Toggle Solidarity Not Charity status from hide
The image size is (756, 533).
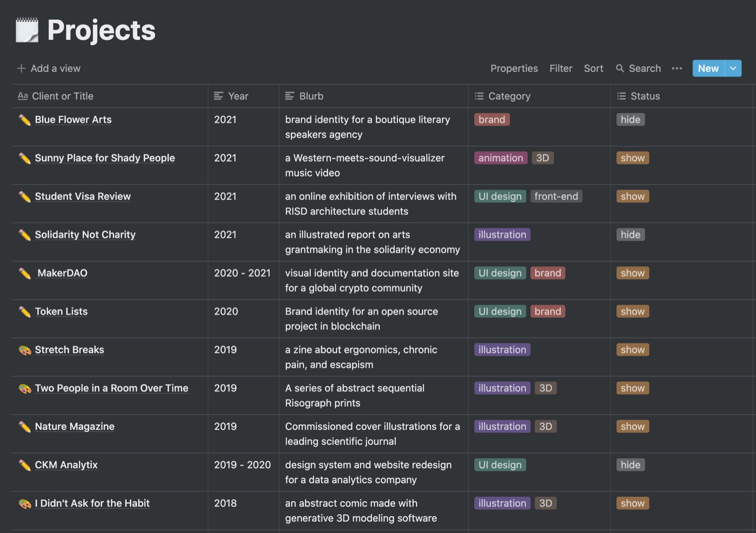pyautogui.click(x=631, y=234)
